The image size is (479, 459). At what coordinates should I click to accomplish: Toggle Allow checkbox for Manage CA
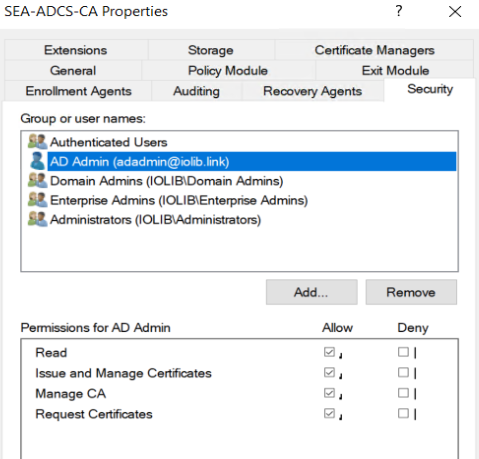(329, 393)
